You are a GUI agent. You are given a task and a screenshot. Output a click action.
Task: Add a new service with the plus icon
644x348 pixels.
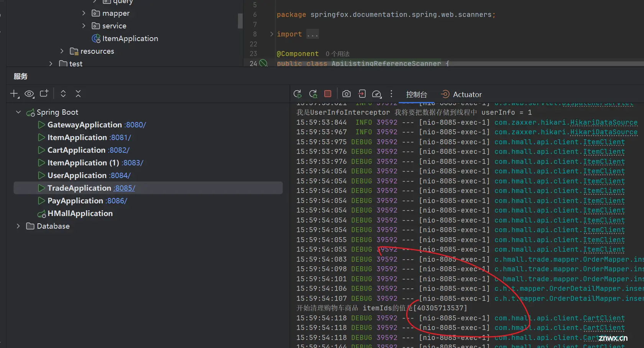(15, 94)
